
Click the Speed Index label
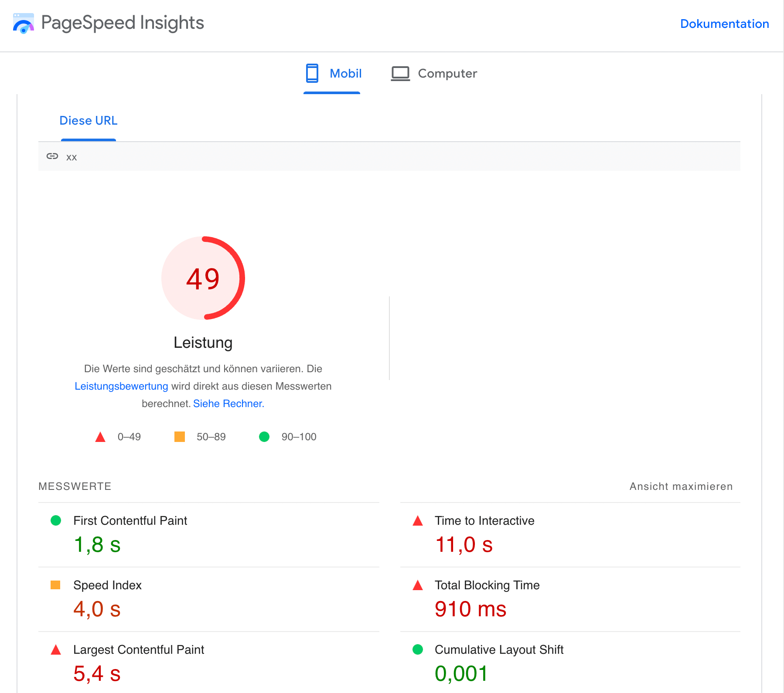[107, 585]
